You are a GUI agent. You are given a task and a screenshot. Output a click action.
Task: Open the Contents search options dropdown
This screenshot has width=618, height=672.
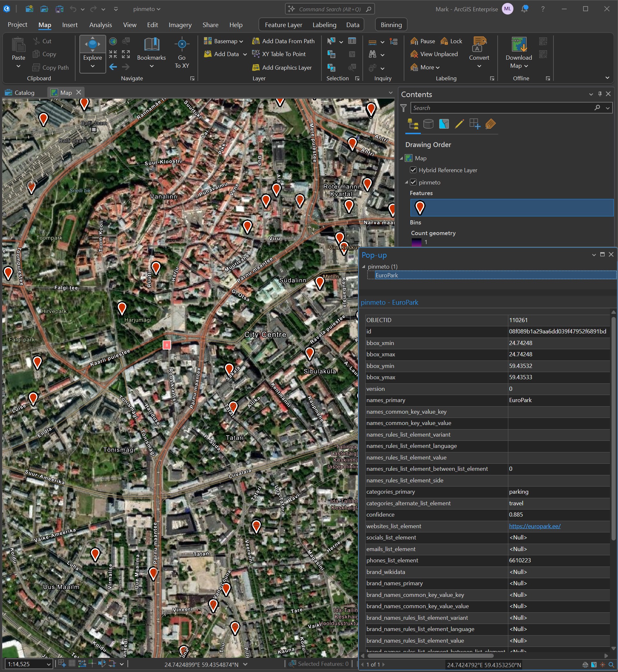(608, 108)
